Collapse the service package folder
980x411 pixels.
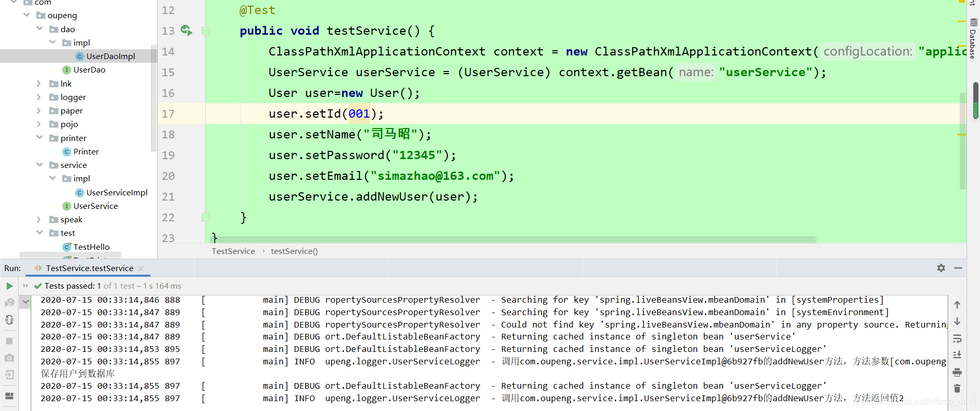click(39, 165)
